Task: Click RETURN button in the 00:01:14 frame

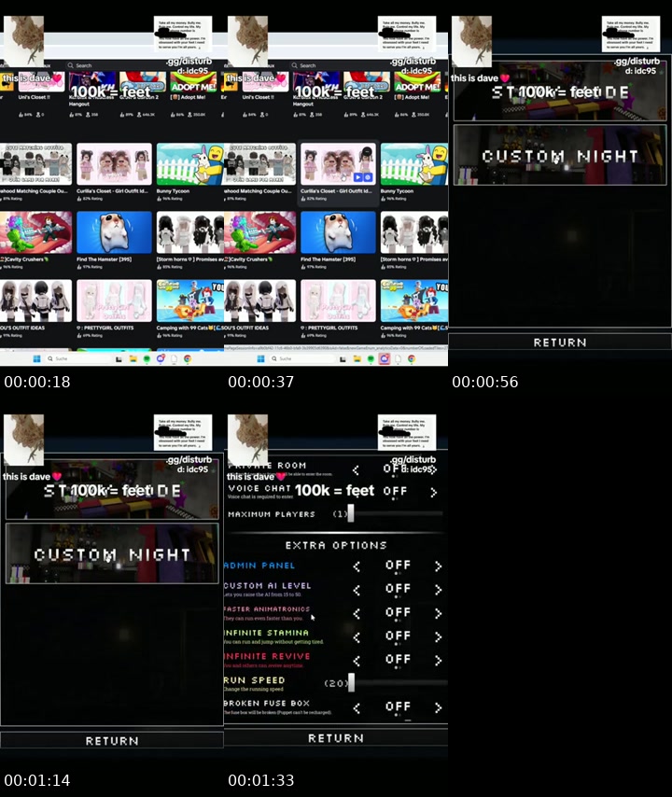Action: tap(112, 741)
